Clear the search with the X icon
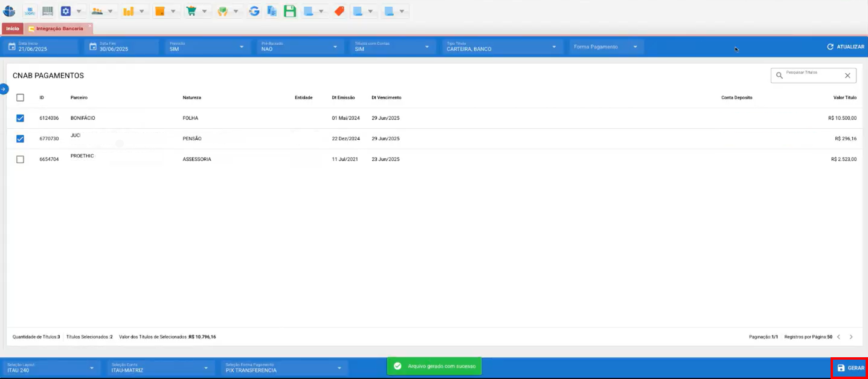868x379 pixels. click(847, 76)
